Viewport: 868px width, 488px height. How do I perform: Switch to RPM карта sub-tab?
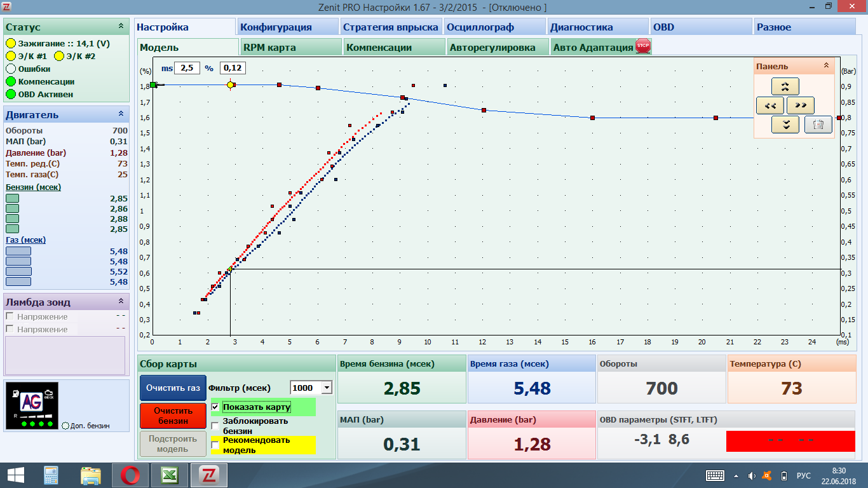coord(292,47)
